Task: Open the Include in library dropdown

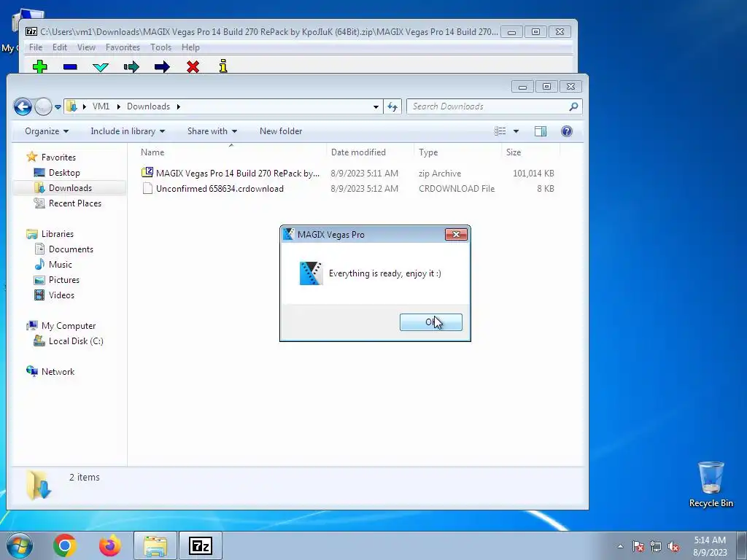Action: coord(128,131)
